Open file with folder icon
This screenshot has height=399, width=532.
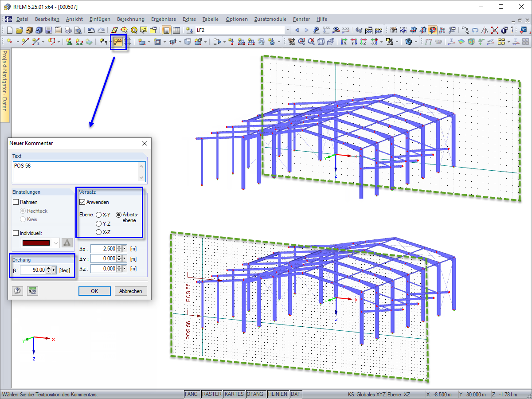[19, 30]
